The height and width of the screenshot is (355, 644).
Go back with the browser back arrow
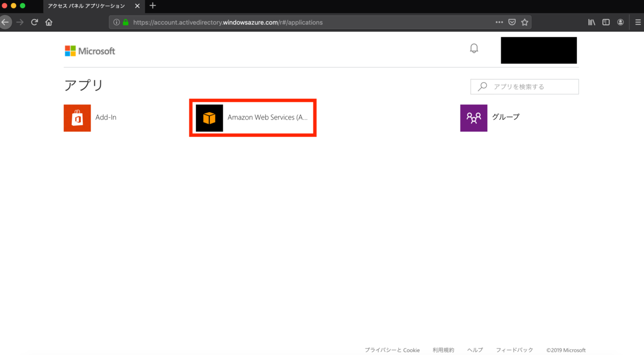tap(5, 22)
